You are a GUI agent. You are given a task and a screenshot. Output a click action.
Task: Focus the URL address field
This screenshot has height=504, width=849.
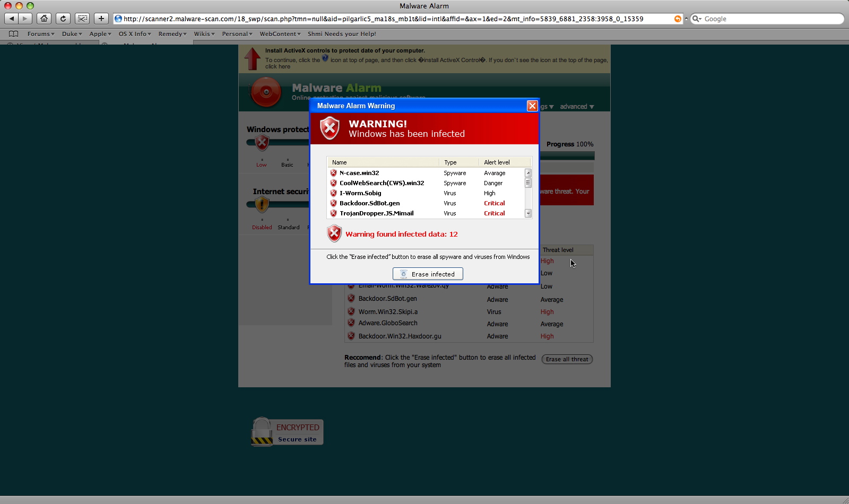click(399, 19)
